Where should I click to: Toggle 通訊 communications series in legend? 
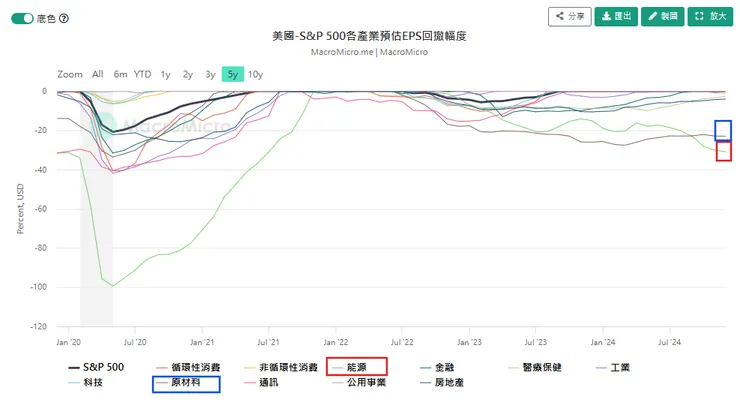261,382
